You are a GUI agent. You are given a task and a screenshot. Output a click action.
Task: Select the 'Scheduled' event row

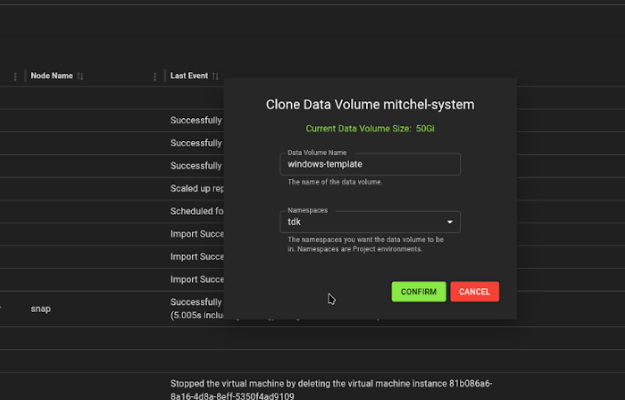click(x=195, y=211)
